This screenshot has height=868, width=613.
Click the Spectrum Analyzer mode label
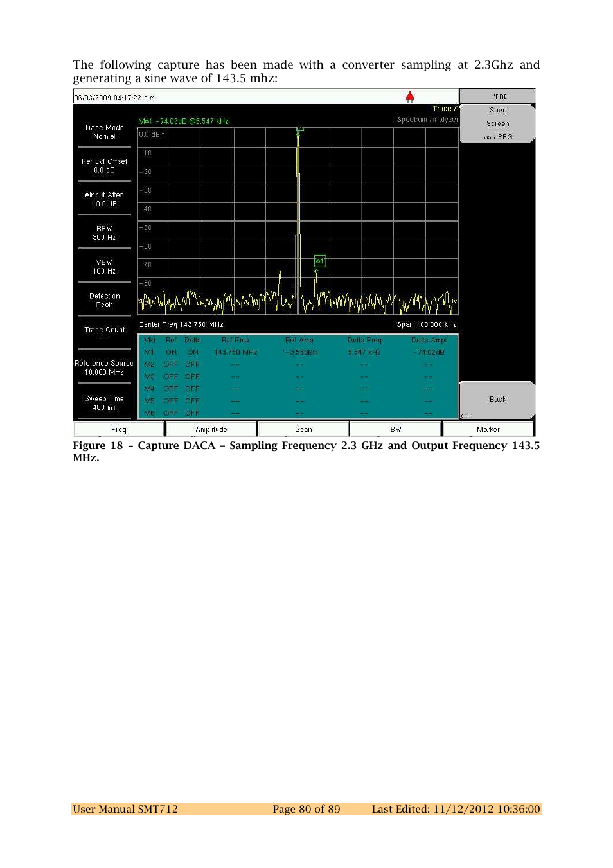(x=427, y=120)
